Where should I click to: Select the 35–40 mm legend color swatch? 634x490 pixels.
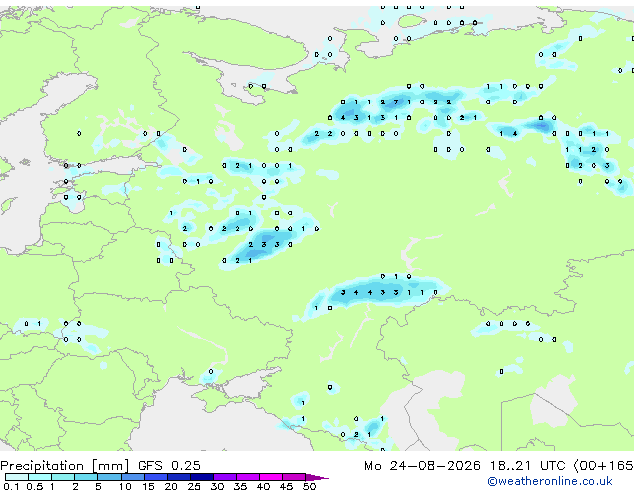tap(248, 477)
